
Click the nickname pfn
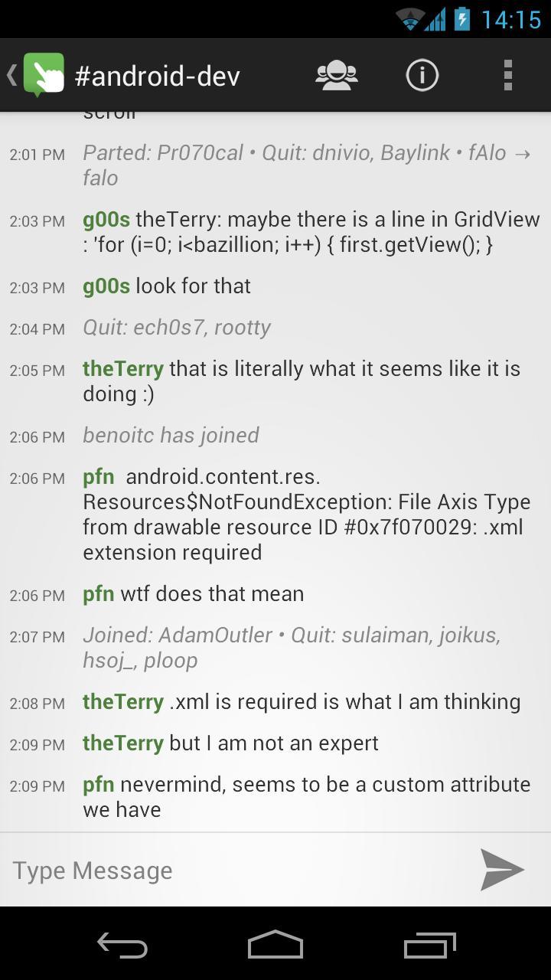coord(98,477)
